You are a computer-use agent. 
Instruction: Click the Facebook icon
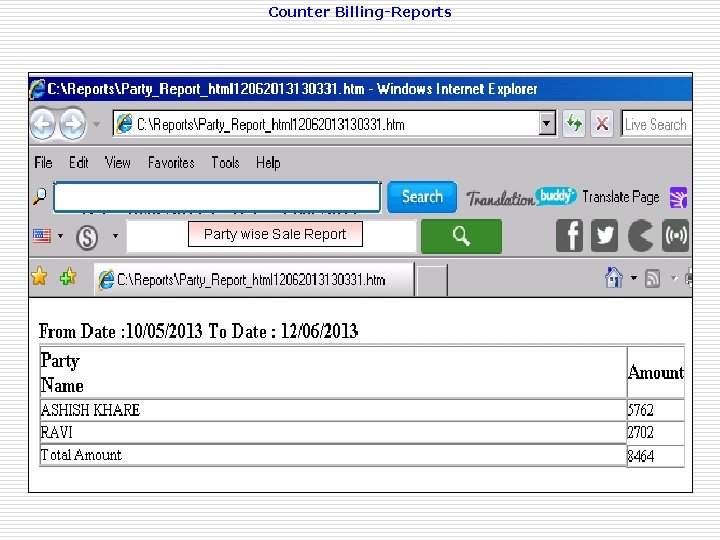[569, 236]
